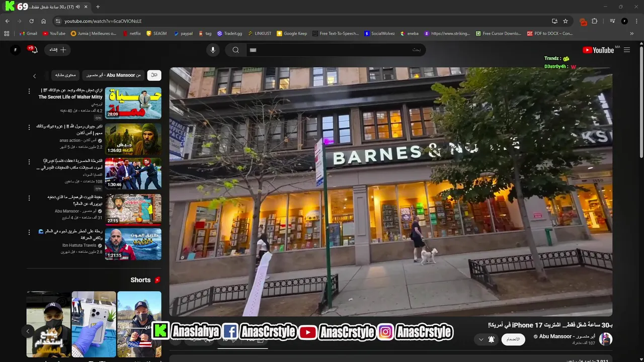644x362 pixels.
Task: Start voice search with microphone icon
Action: click(213, 50)
